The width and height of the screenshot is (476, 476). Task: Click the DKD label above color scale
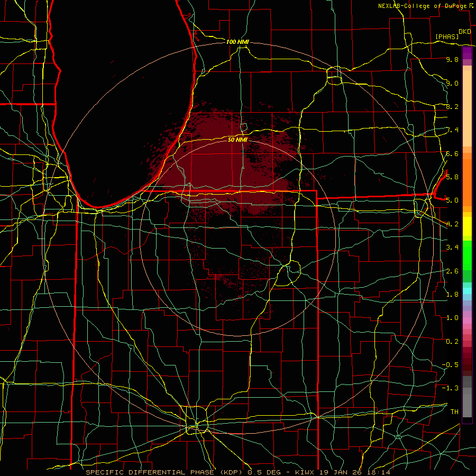coord(464,32)
